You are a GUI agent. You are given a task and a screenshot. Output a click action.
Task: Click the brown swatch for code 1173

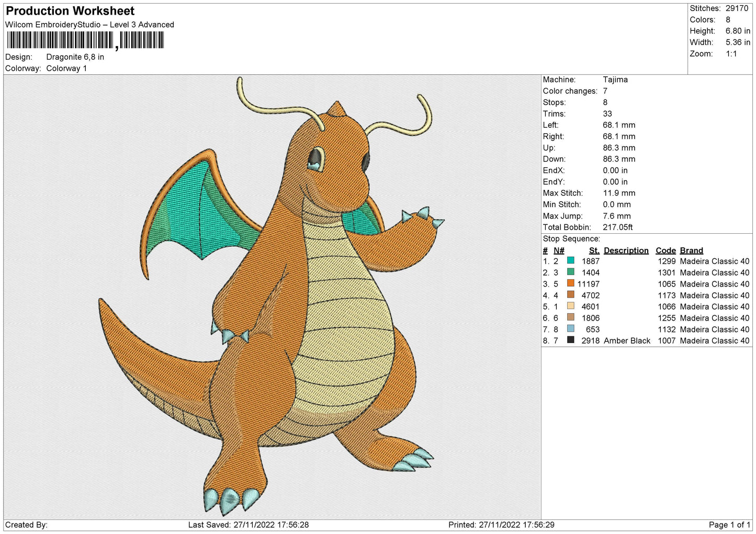[570, 295]
